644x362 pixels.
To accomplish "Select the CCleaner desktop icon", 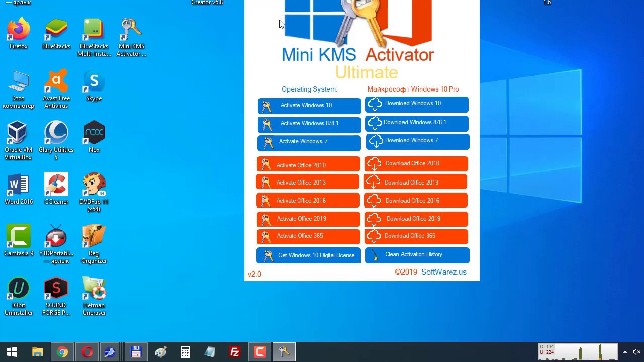I will point(56,190).
